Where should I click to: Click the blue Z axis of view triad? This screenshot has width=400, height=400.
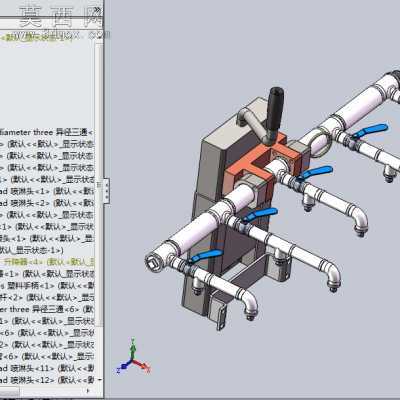pos(124,366)
